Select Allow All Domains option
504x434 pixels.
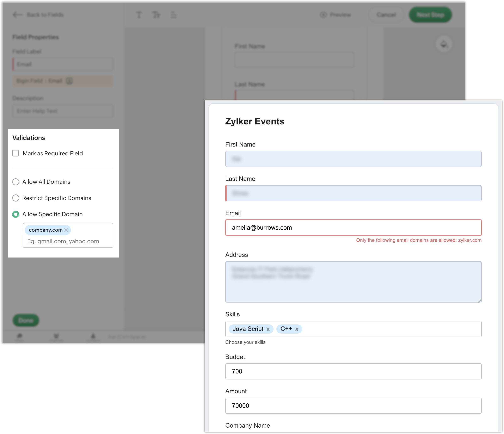pyautogui.click(x=16, y=182)
